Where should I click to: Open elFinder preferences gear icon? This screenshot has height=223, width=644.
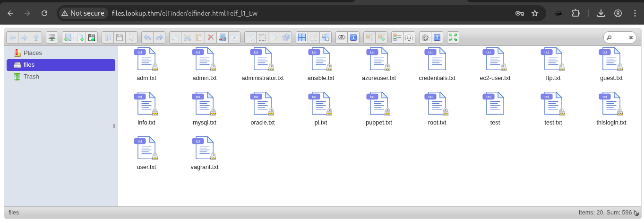425,37
